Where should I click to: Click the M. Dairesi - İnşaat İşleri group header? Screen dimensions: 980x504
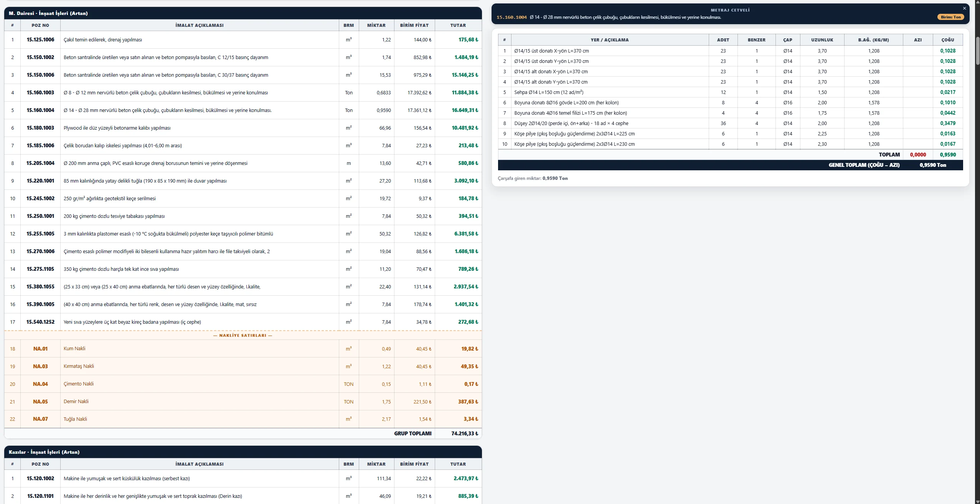pyautogui.click(x=243, y=13)
